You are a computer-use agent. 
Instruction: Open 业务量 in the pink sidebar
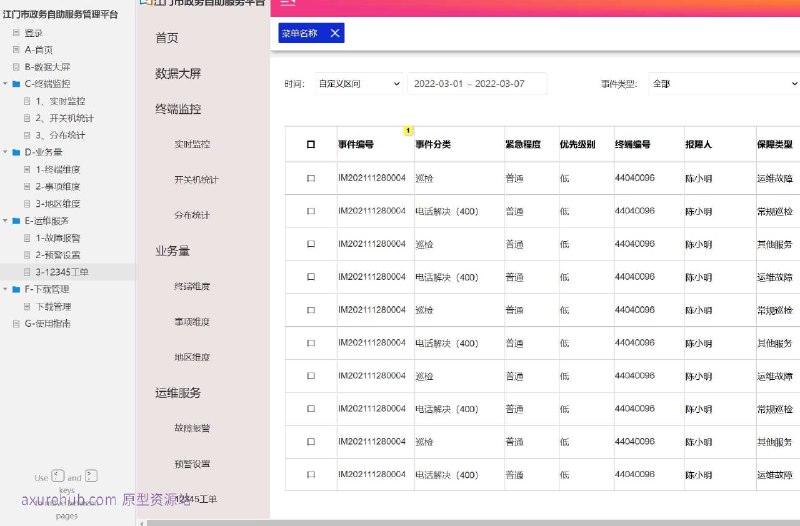(x=172, y=251)
